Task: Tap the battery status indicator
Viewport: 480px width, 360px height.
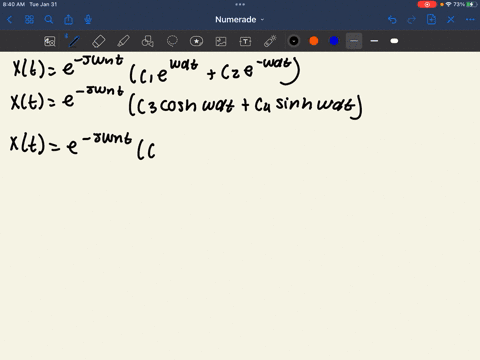Action: 471,4
